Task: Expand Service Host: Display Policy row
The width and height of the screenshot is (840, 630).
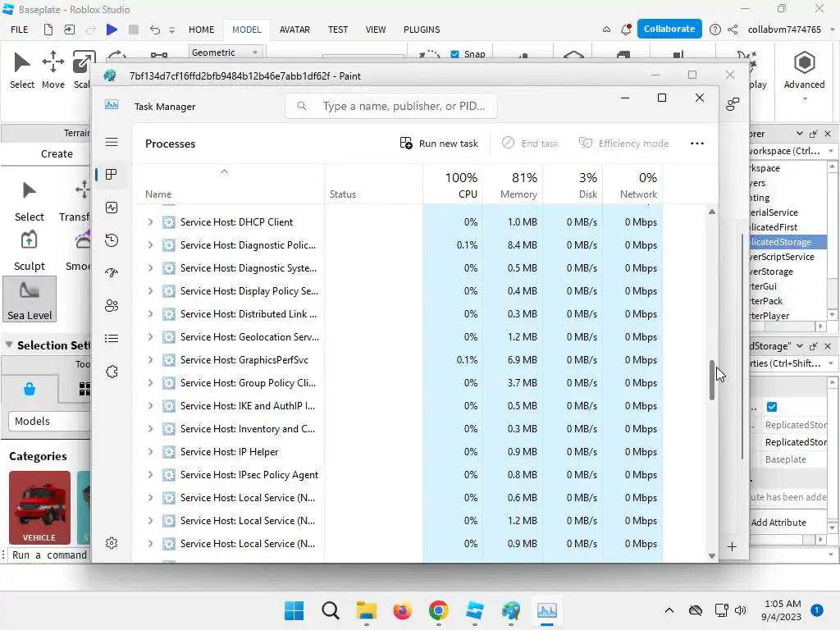Action: pyautogui.click(x=151, y=291)
